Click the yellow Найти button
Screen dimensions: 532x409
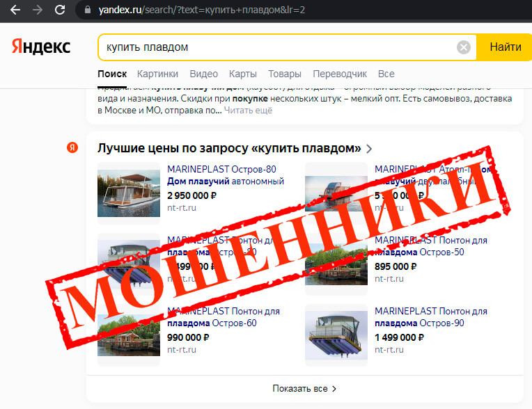tap(505, 47)
